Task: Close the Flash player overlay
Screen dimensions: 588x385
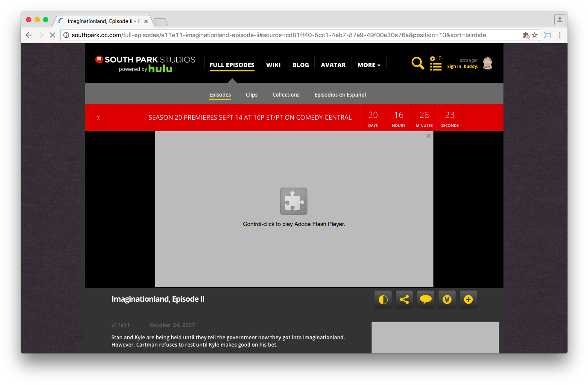Action: tap(428, 136)
